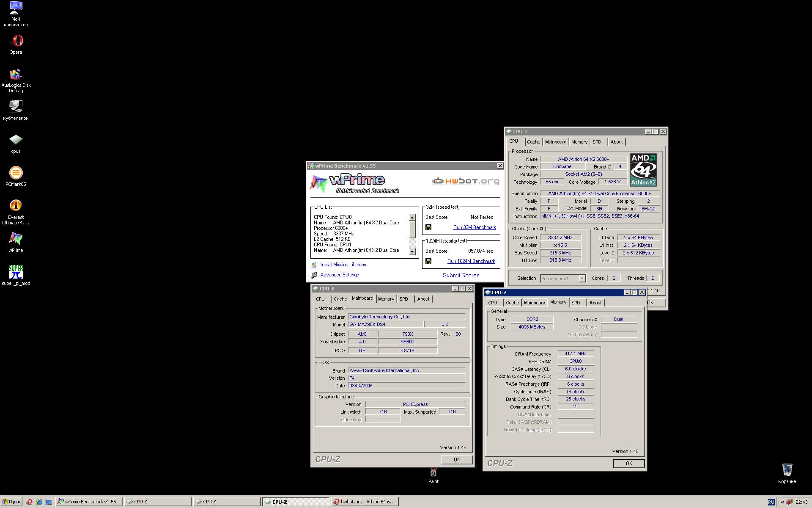Switch to Cache tab in CPU-Z CPU window

pyautogui.click(x=533, y=142)
